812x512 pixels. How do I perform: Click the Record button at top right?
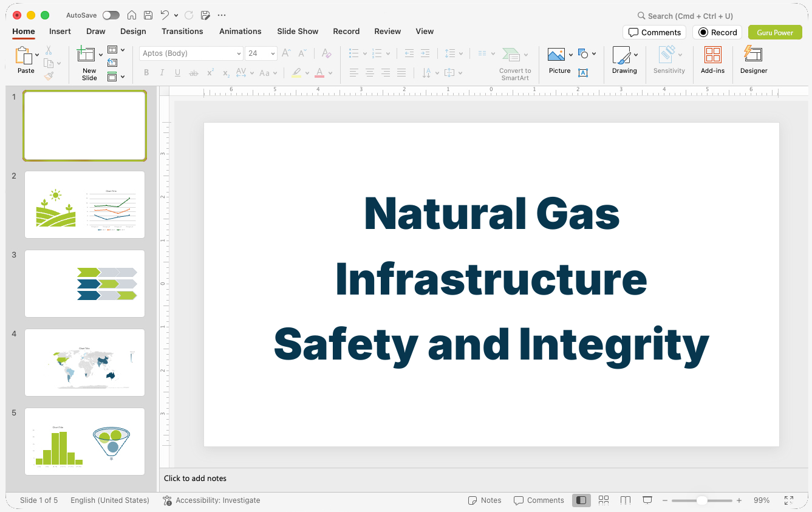tap(717, 32)
